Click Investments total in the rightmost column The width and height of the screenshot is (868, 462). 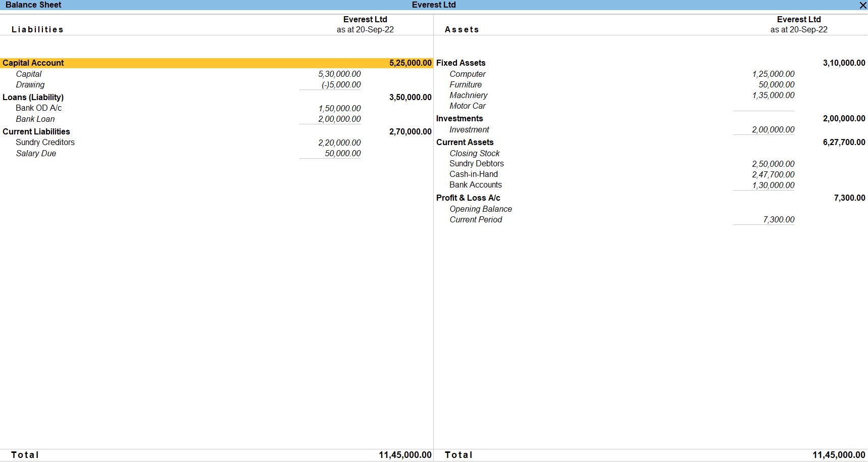pos(844,119)
